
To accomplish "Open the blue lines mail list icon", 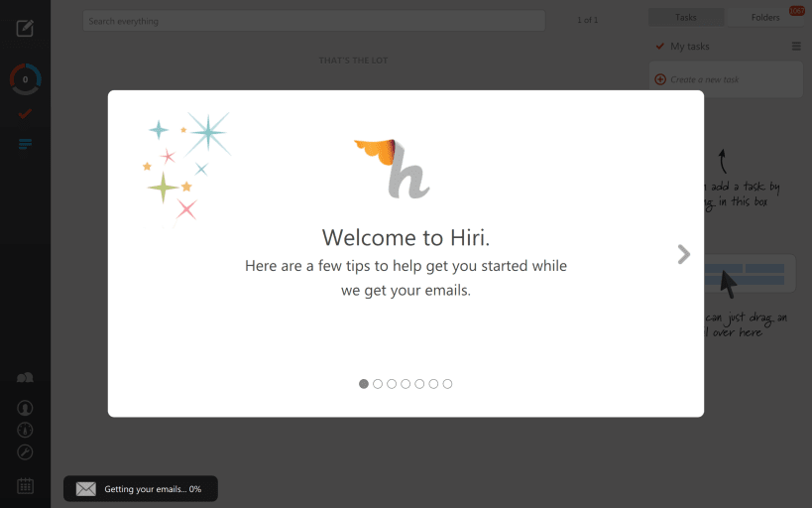I will [25, 144].
